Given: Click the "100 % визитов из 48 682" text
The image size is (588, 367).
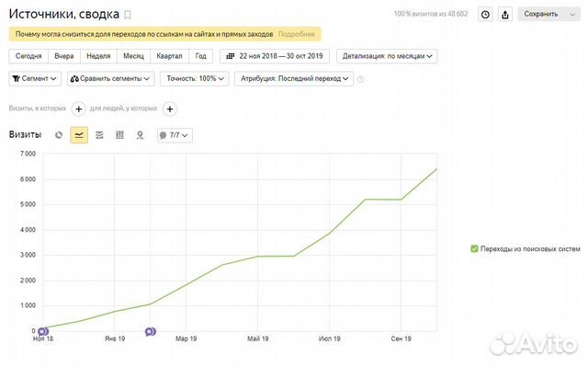Looking at the screenshot, I should [431, 14].
